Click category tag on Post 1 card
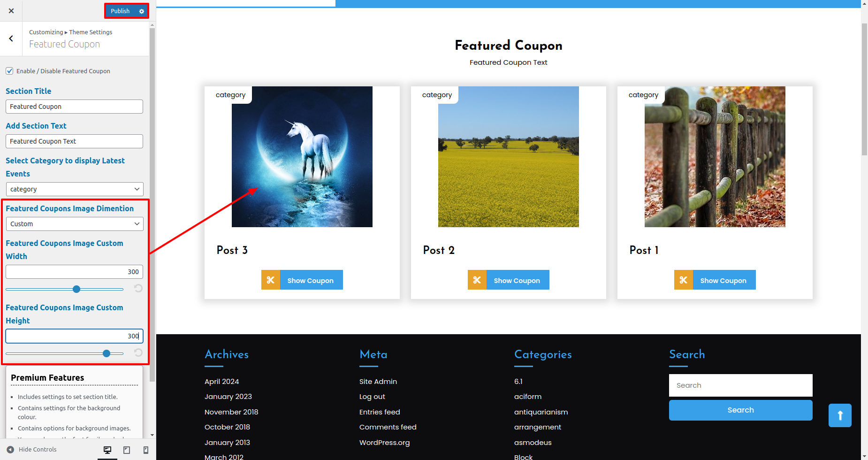 point(643,95)
